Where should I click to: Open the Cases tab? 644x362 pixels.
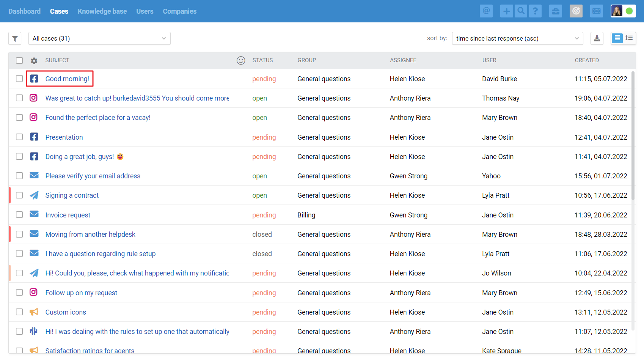[59, 11]
